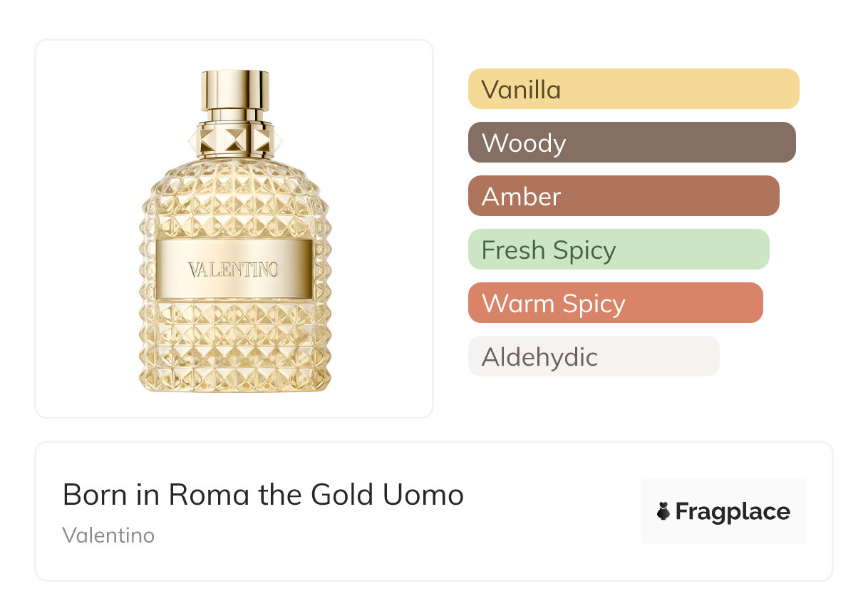
Task: Click the word Spicy in the green bar
Action: [x=587, y=250]
